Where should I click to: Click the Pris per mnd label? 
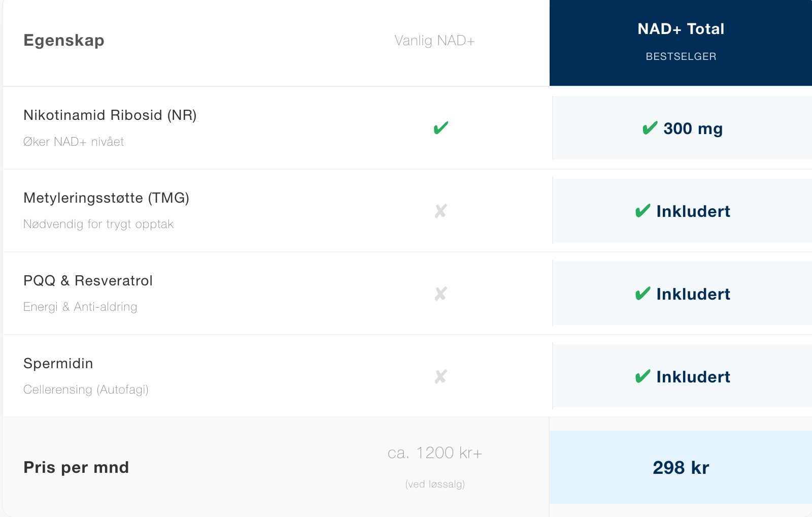pos(76,467)
